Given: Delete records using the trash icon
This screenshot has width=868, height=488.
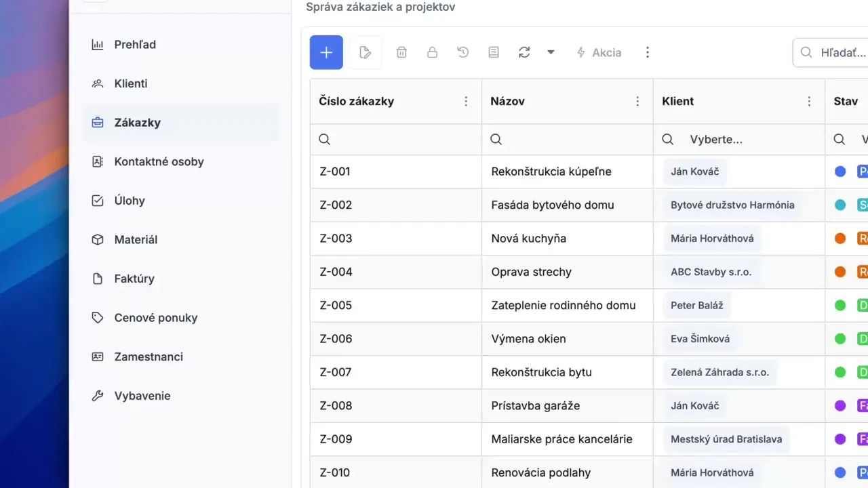Looking at the screenshot, I should point(401,52).
